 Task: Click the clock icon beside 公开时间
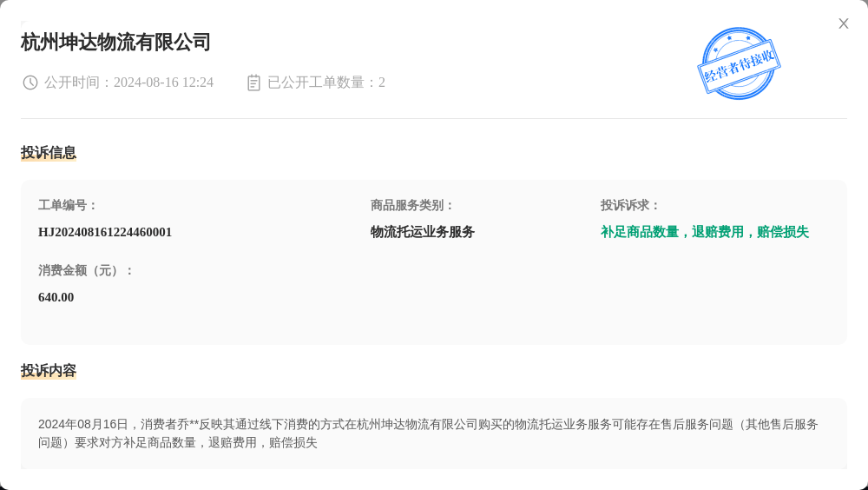click(x=30, y=83)
